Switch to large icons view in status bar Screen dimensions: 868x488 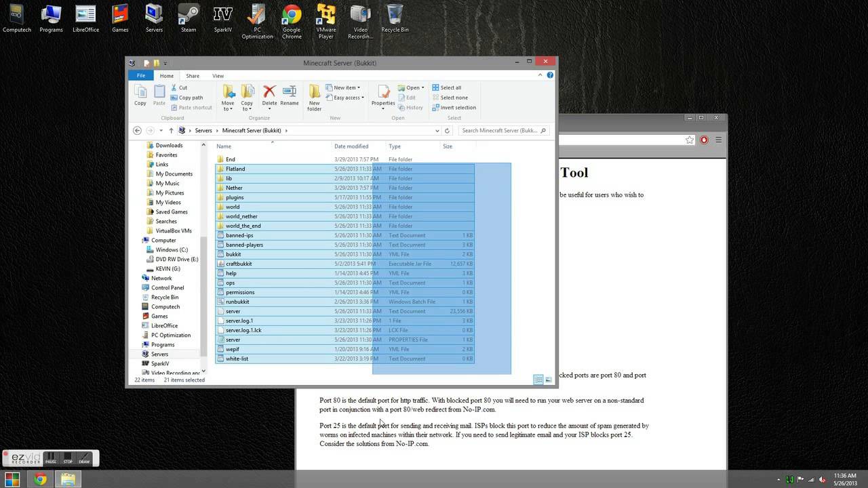pyautogui.click(x=549, y=380)
